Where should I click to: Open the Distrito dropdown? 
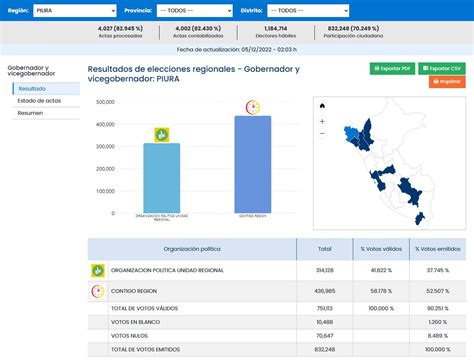click(x=308, y=11)
